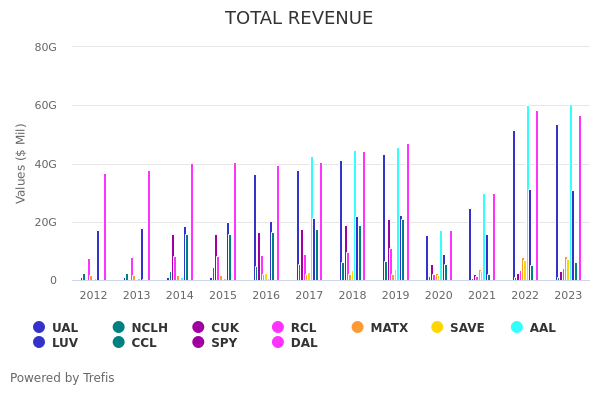This screenshot has height=400, width=600.
Task: Toggle the LUV series in legend
Action: 64,342
